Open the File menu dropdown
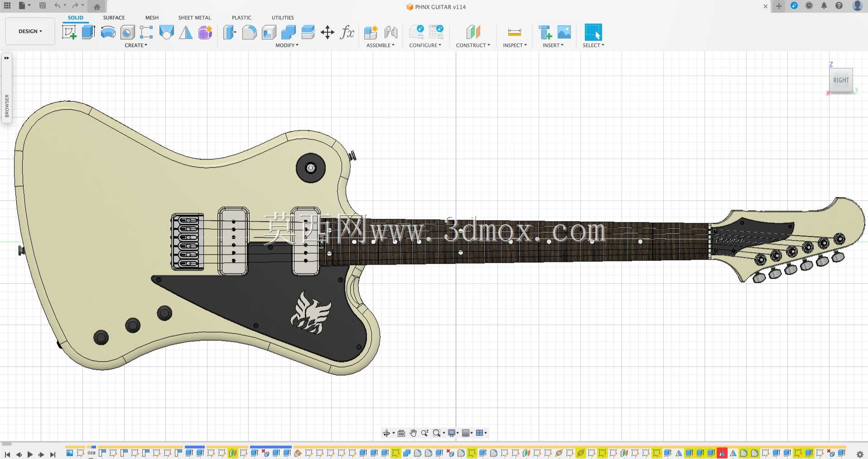This screenshot has width=868, height=459. (x=24, y=6)
